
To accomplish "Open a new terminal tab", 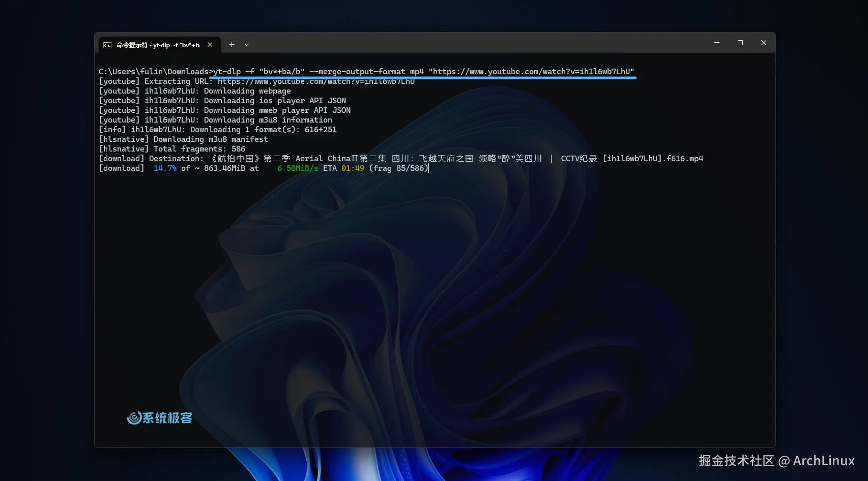I will pyautogui.click(x=232, y=45).
